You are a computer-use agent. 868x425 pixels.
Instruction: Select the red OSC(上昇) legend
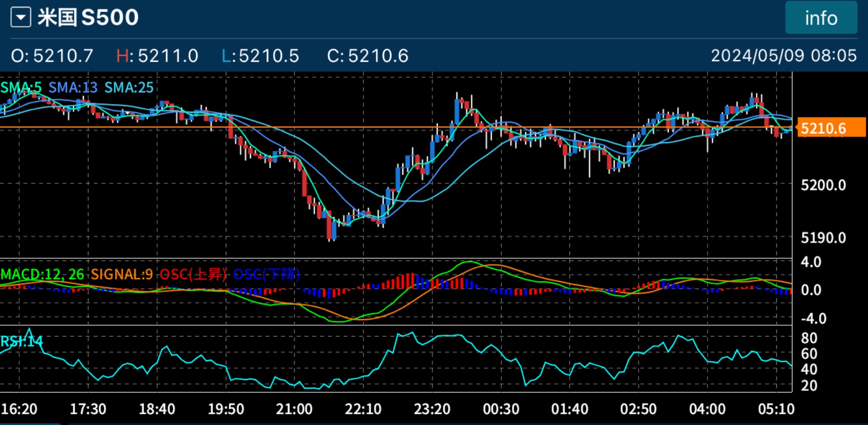click(x=193, y=274)
